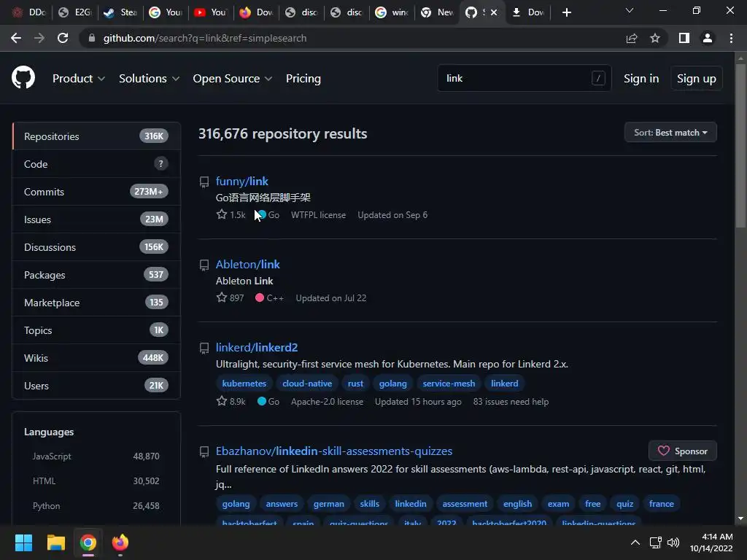The image size is (747, 560).
Task: Click the GitHub Octocat logo
Action: (23, 77)
